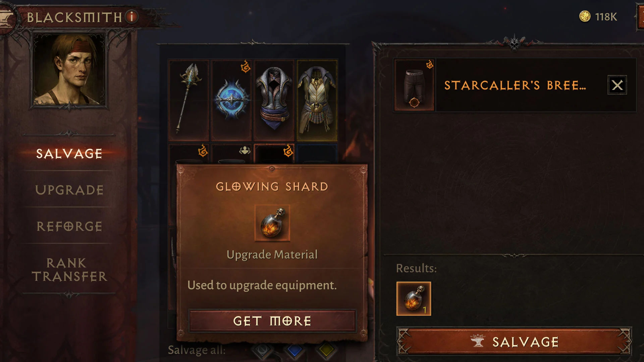Toggle salvage all yellow quality items

326,350
